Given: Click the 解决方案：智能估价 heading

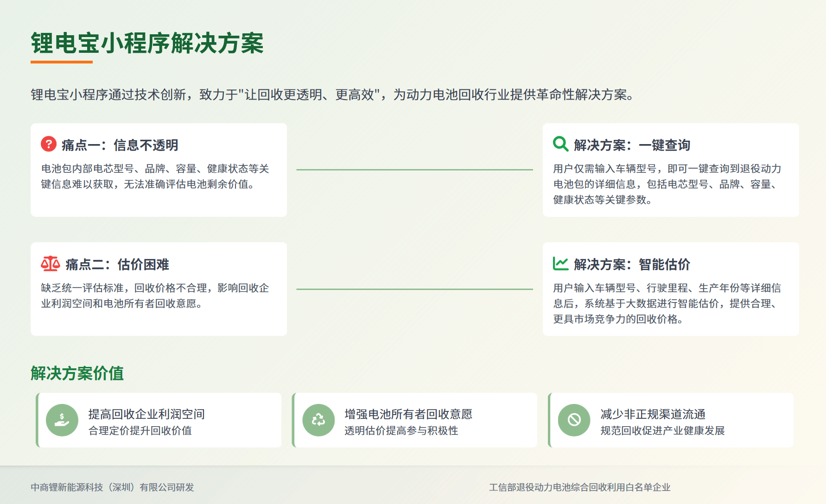Looking at the screenshot, I should [632, 265].
